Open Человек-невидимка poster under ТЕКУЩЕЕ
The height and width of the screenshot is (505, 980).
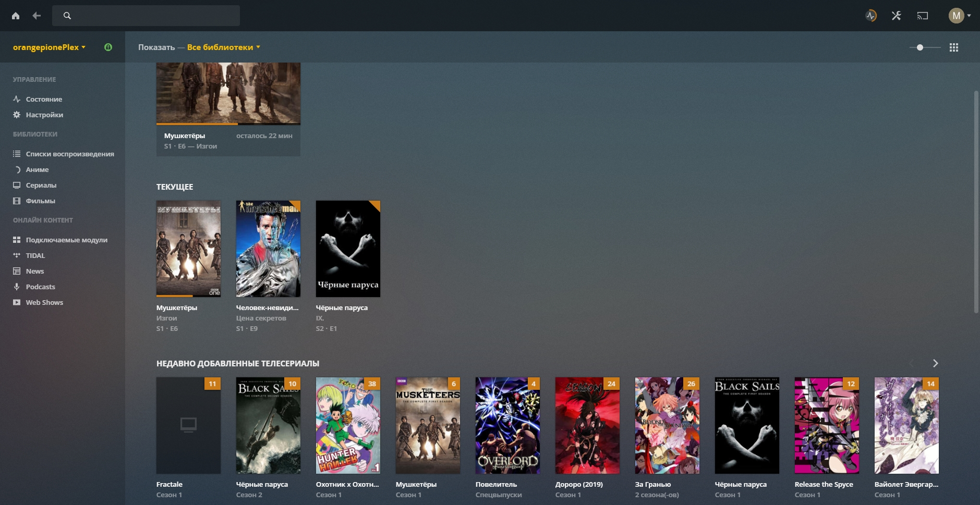tap(268, 249)
